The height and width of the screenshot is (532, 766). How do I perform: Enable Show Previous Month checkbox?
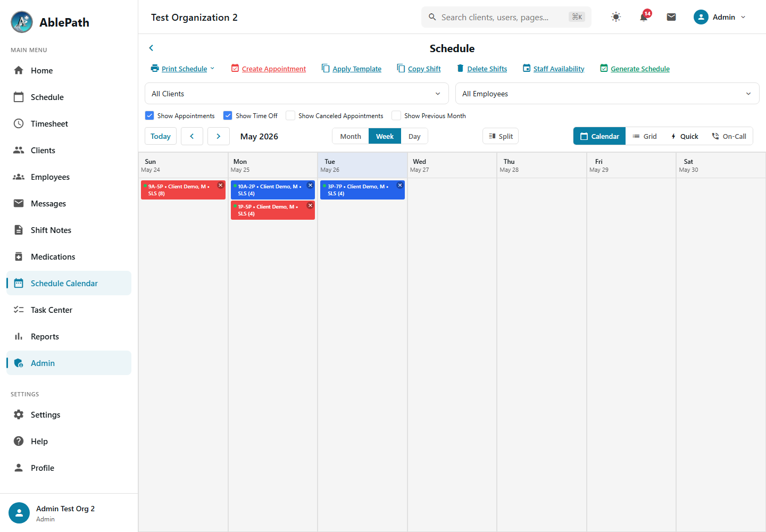point(396,115)
